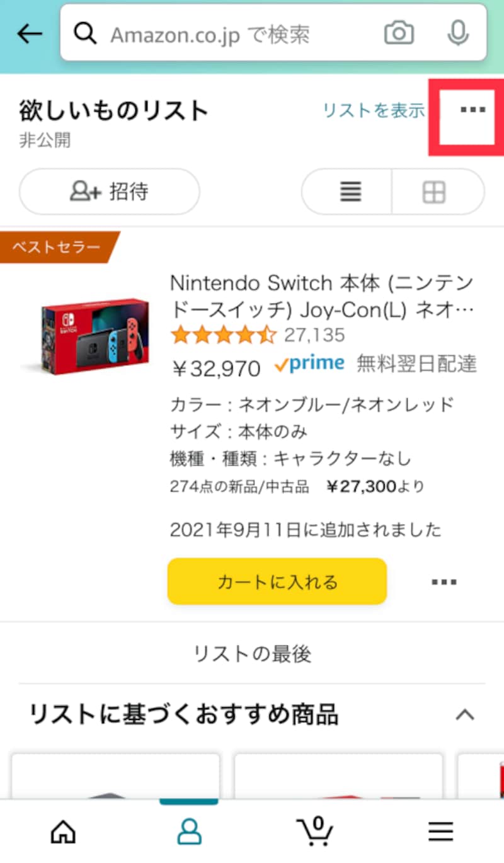Screen dimensions: 504x863
Task: Open the shopping cart icon
Action: 315,831
